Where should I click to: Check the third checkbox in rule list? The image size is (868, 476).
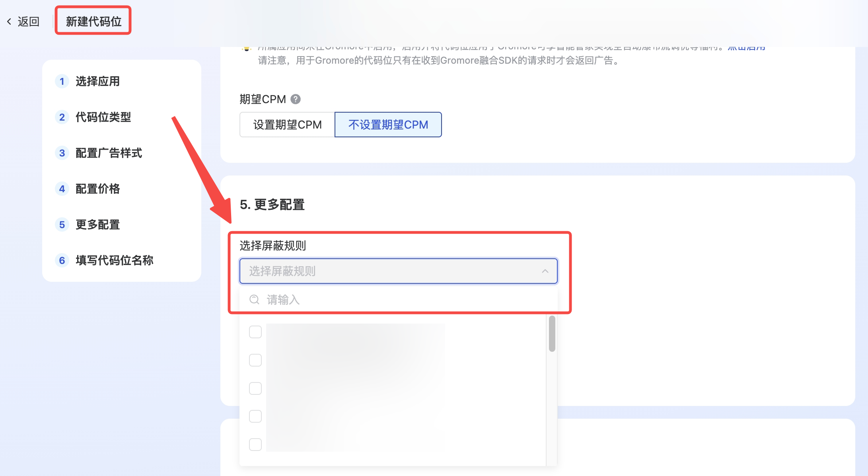pos(255,388)
